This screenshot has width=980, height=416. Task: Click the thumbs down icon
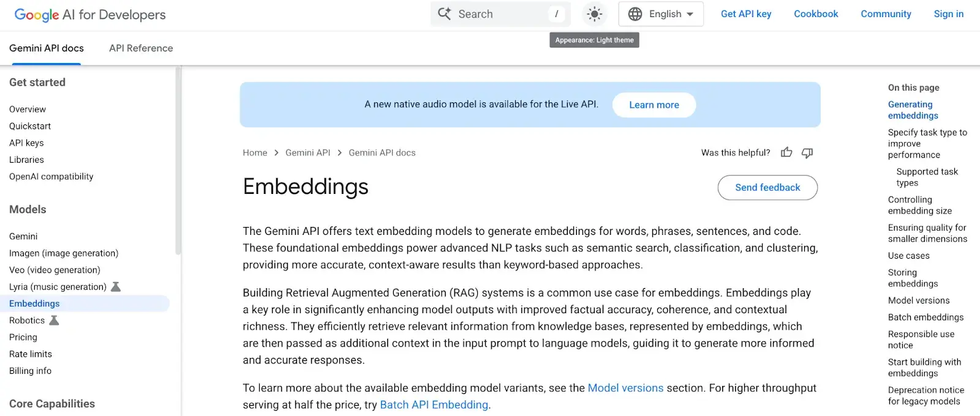[x=807, y=153]
